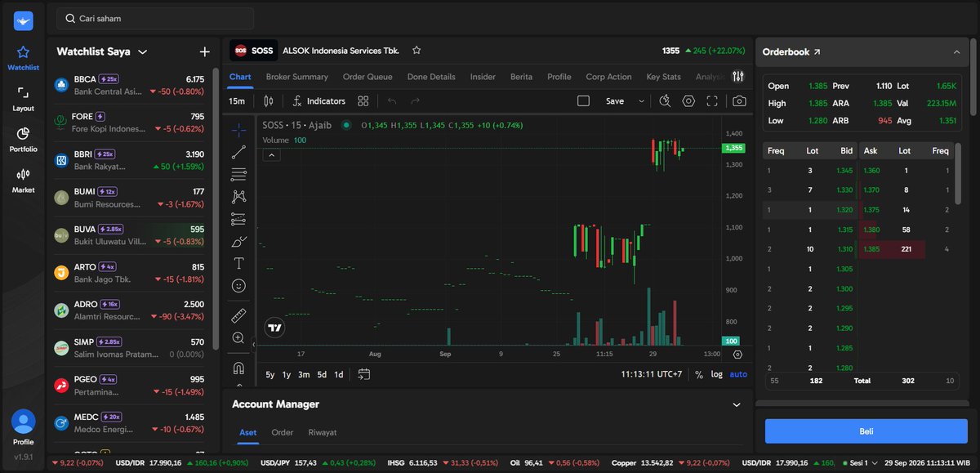Change the candlestick chart type
Image resolution: width=980 pixels, height=473 pixels.
(x=269, y=101)
